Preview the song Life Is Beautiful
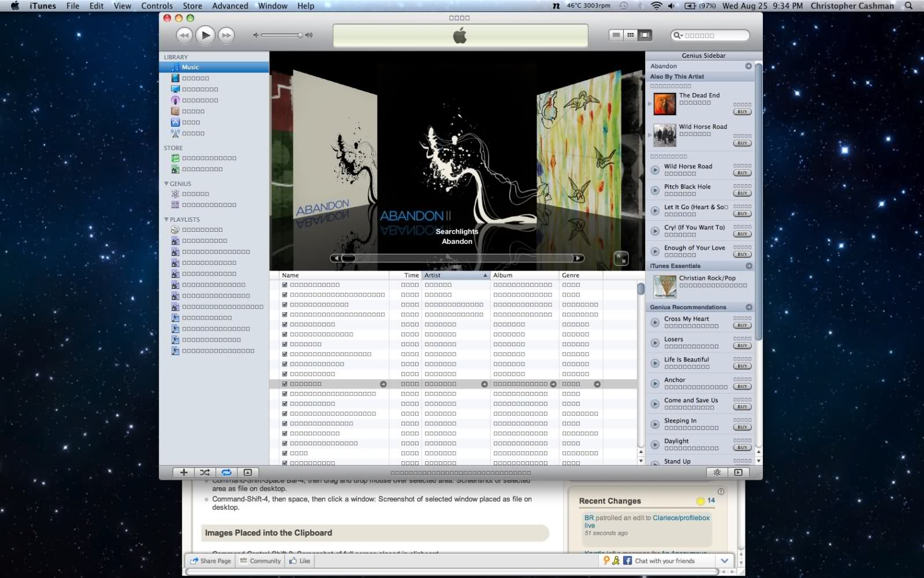The height and width of the screenshot is (578, 924). pos(655,363)
